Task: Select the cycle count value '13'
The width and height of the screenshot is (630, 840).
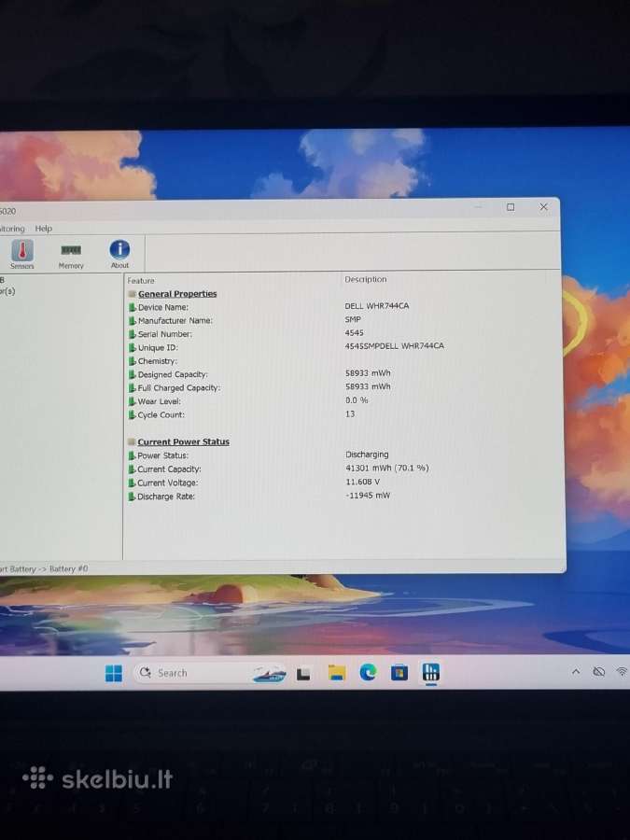Action: (350, 413)
